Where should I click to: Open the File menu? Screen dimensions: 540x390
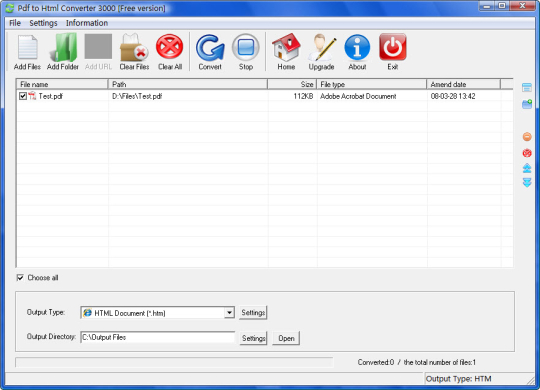coord(15,23)
